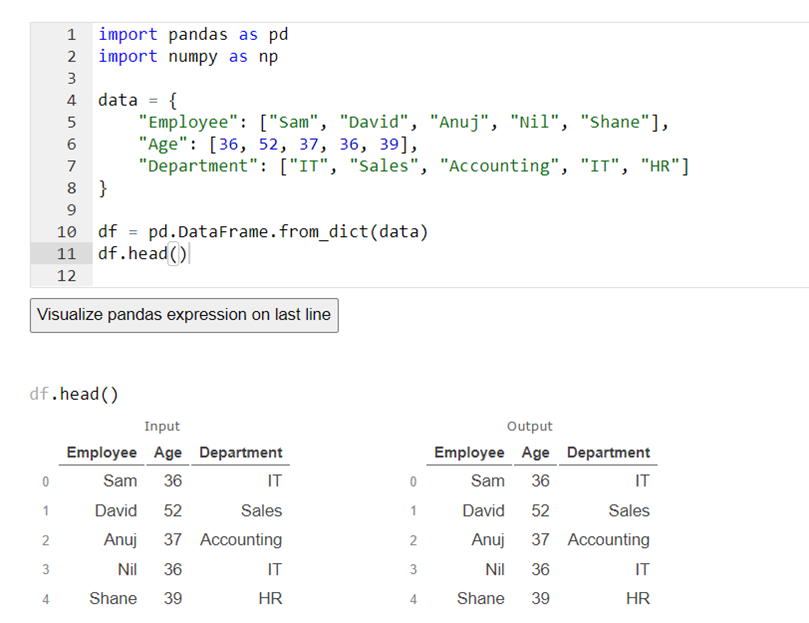809x623 pixels.
Task: Click the df.head() expression title above tables
Action: [x=74, y=394]
